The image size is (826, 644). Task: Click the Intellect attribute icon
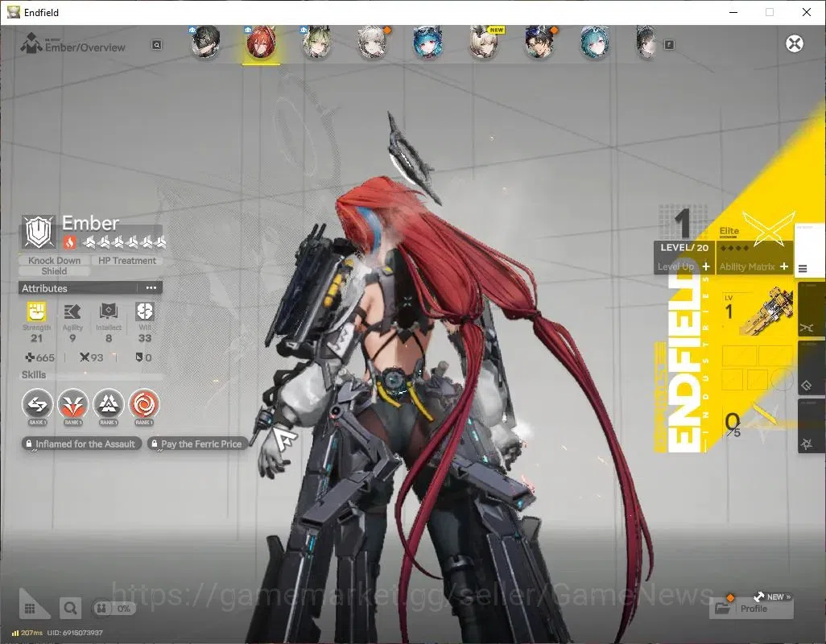109,312
